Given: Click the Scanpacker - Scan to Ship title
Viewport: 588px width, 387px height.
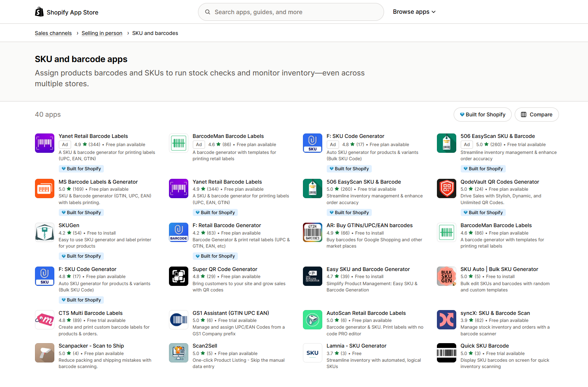Looking at the screenshot, I should [91, 346].
